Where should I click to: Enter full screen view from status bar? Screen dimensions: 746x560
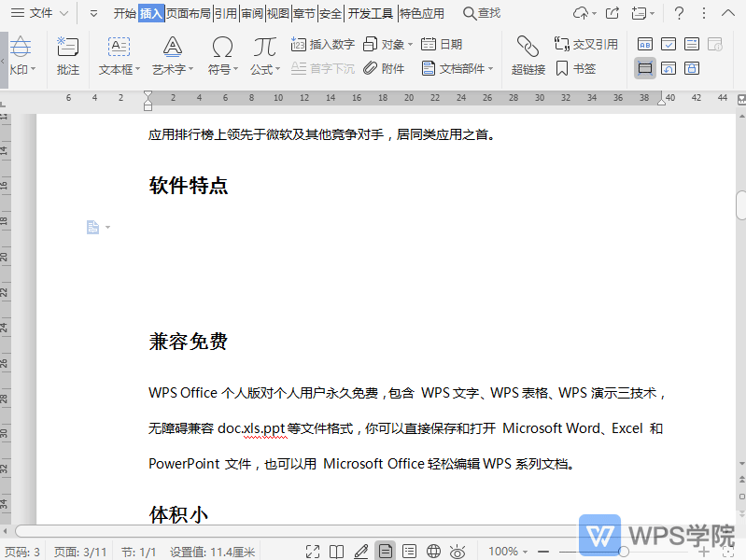click(x=313, y=552)
